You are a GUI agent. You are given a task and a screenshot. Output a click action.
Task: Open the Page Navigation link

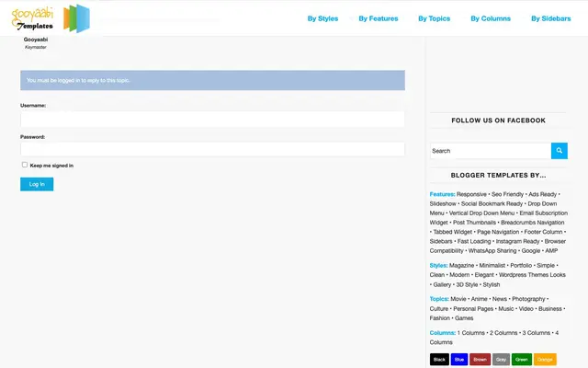coord(498,232)
